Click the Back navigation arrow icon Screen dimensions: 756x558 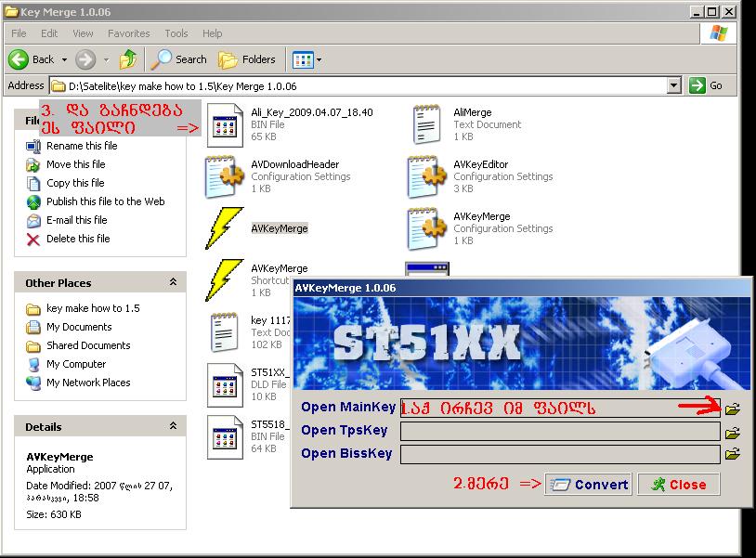[19, 59]
